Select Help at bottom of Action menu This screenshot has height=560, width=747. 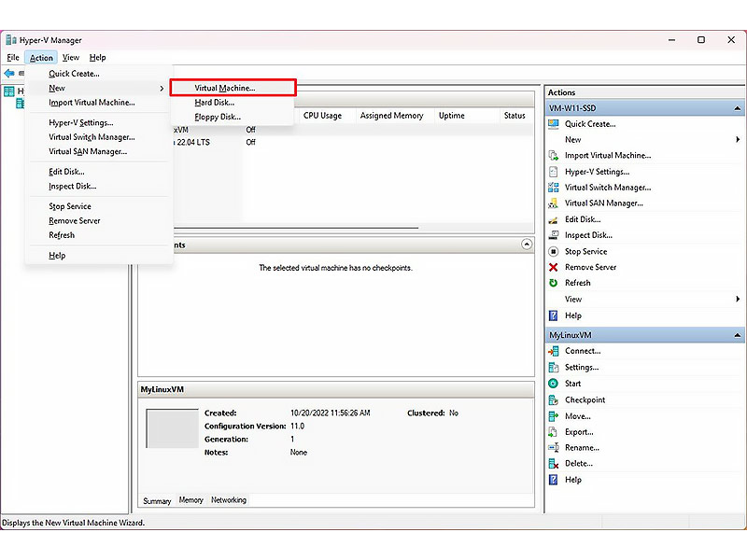99,255
